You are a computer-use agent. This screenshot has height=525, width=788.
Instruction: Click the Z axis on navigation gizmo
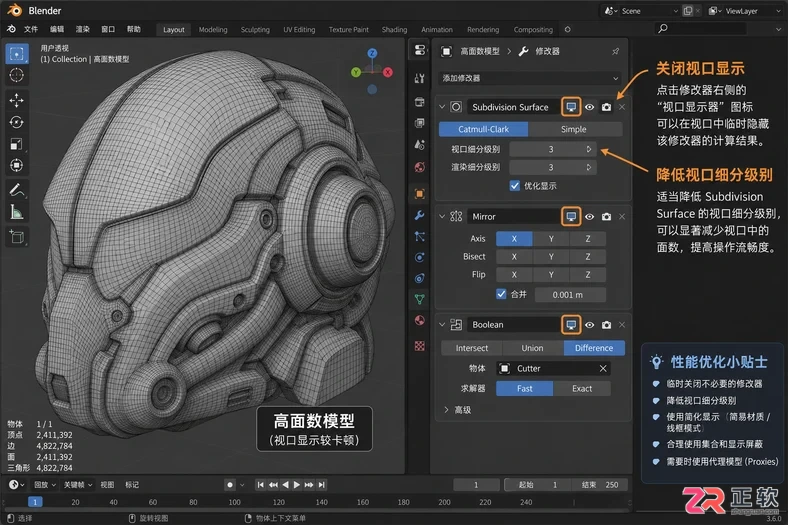372,53
